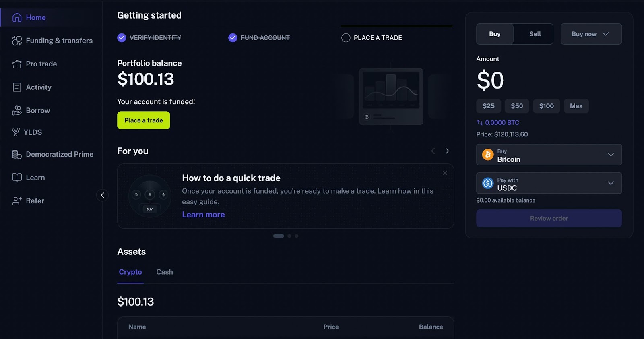
Task: Open the Cash assets tab
Action: click(164, 272)
